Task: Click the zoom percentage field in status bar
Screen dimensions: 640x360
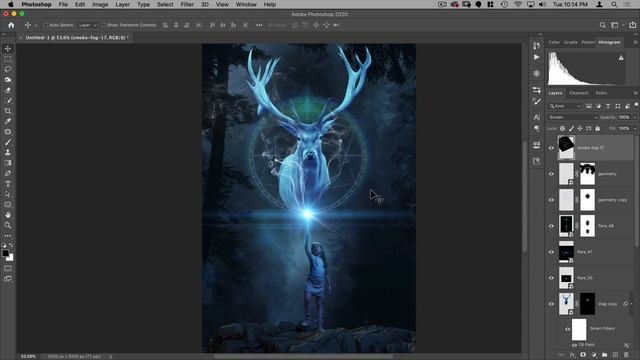Action: (28, 357)
